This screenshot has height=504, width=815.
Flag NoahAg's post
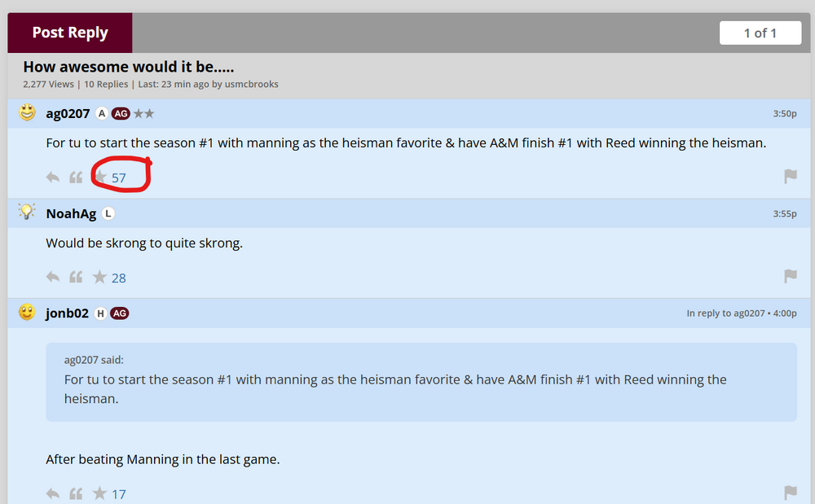(790, 277)
